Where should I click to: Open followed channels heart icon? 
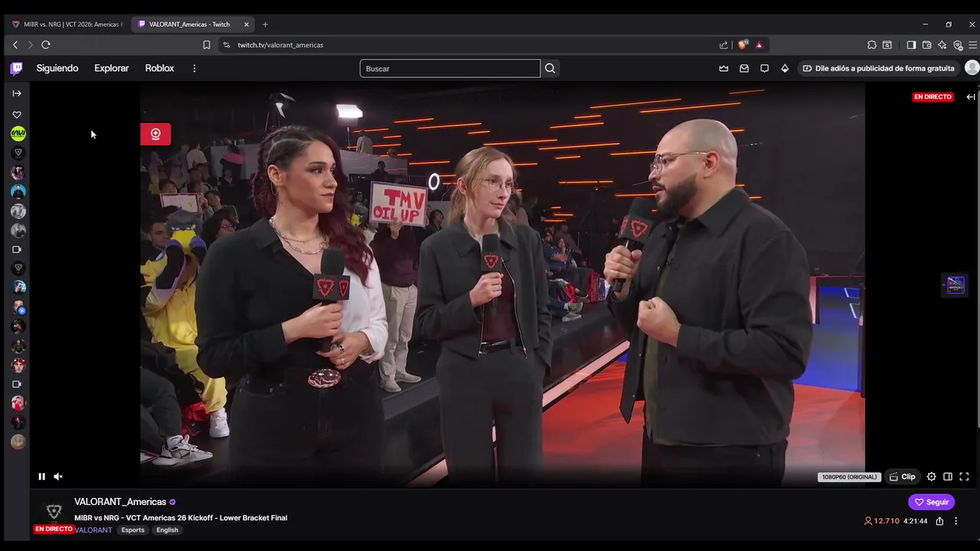coord(17,115)
